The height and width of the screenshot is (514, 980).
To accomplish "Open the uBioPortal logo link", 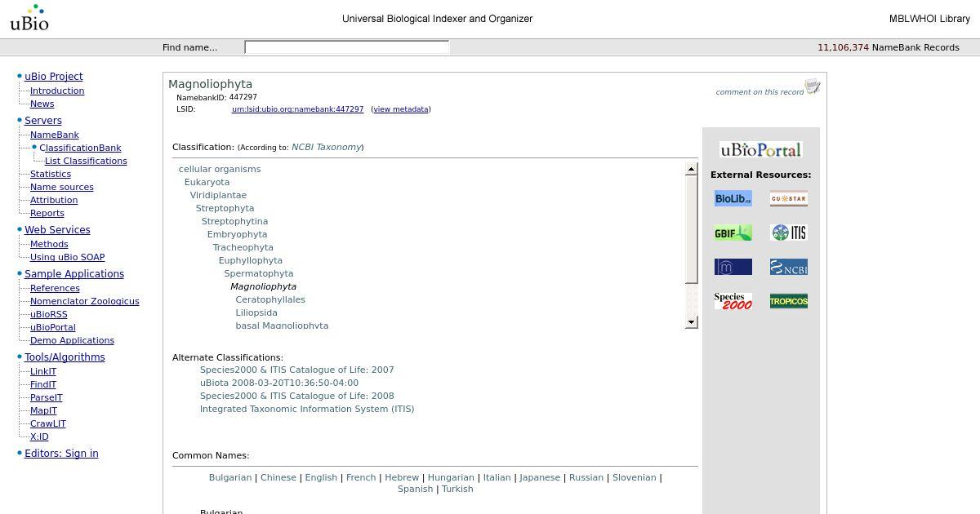I will (761, 149).
